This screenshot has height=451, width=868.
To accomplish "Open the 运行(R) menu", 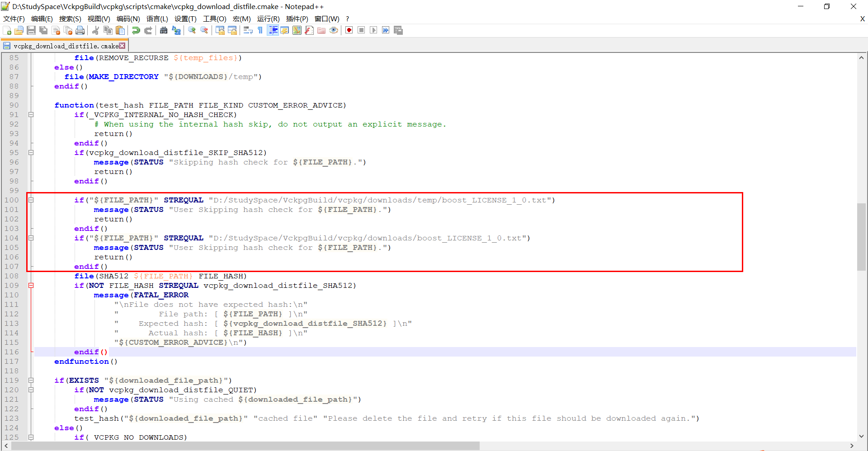I will point(269,19).
